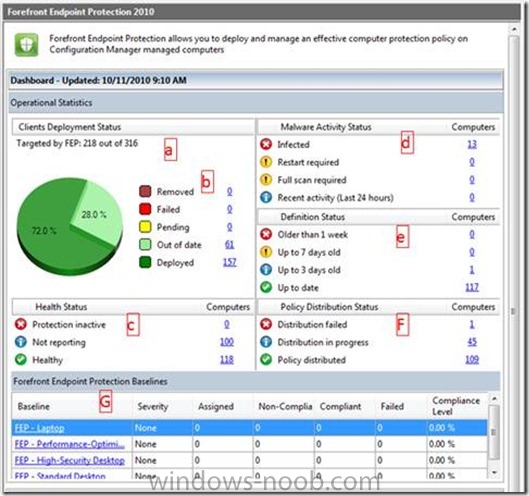The height and width of the screenshot is (496, 529).
Task: Click the Full scan required warning icon
Action: coord(266,180)
